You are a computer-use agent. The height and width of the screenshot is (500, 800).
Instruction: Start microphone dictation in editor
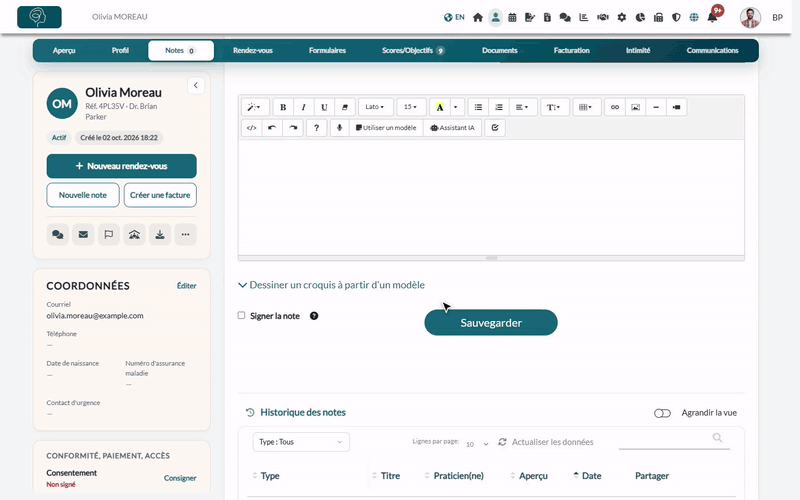(339, 128)
